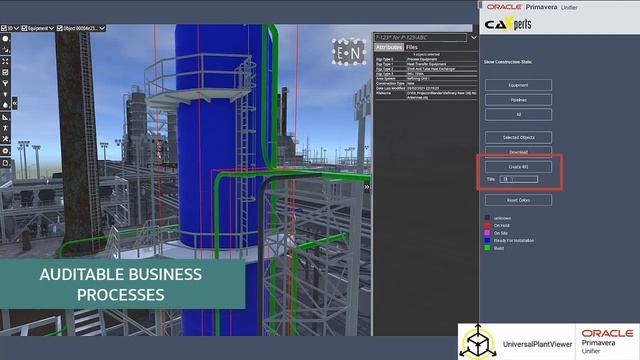Click the sphere icon at the toolbar top
Viewport: 640px width, 360px height.
click(x=5, y=39)
